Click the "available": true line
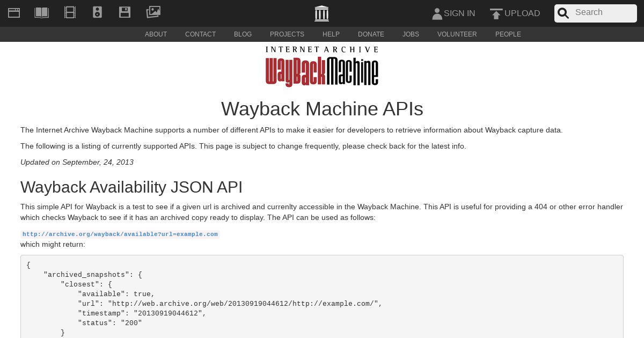Viewport: 644px width, 338px height. (116, 294)
